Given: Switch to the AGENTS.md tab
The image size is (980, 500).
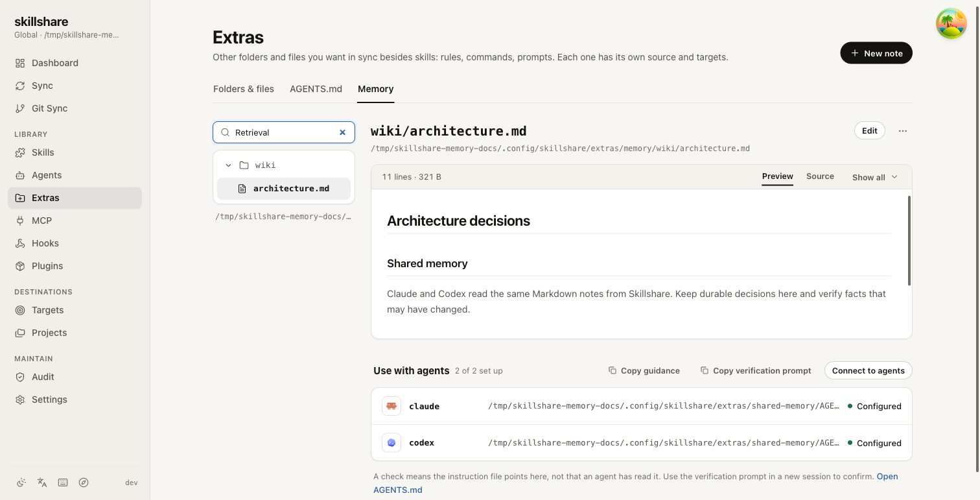Looking at the screenshot, I should point(316,89).
